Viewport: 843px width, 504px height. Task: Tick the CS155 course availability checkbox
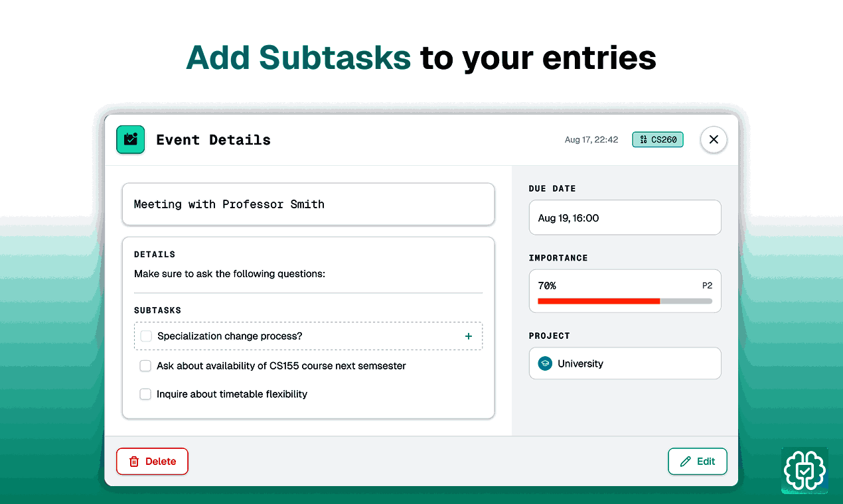145,366
